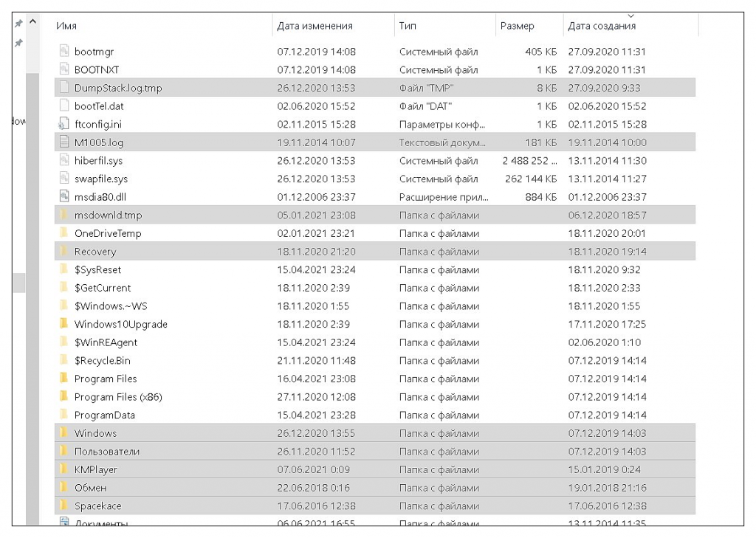756x538 pixels.
Task: Click the 884 КБ size of msdia80.dll
Action: (x=541, y=197)
